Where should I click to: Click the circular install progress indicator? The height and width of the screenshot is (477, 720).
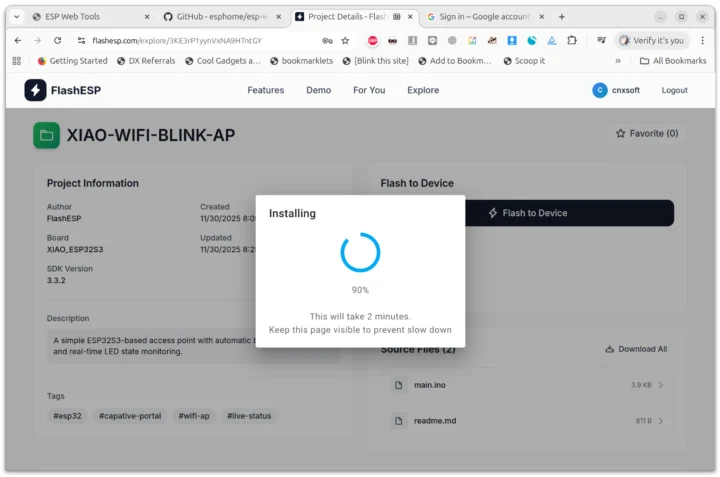[x=360, y=253]
